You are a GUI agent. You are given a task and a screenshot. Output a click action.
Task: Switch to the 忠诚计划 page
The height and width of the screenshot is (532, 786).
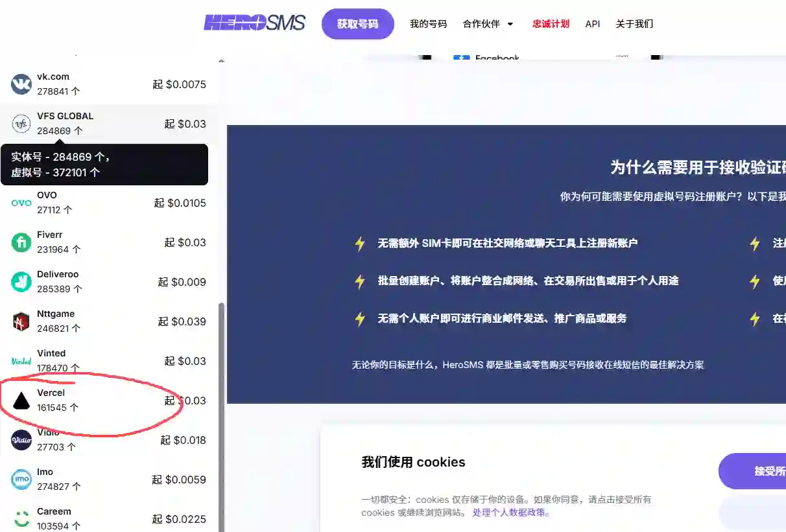[551, 23]
